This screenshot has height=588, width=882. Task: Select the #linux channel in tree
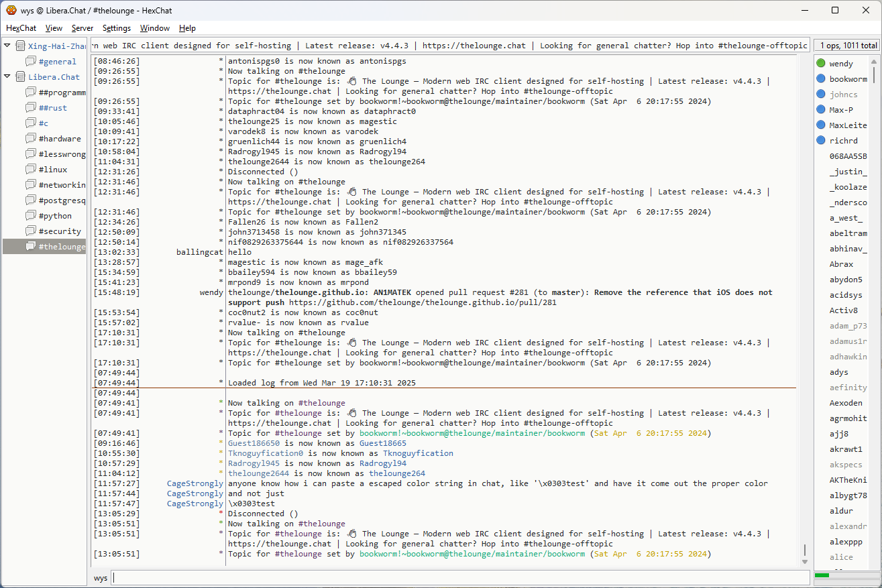52,170
